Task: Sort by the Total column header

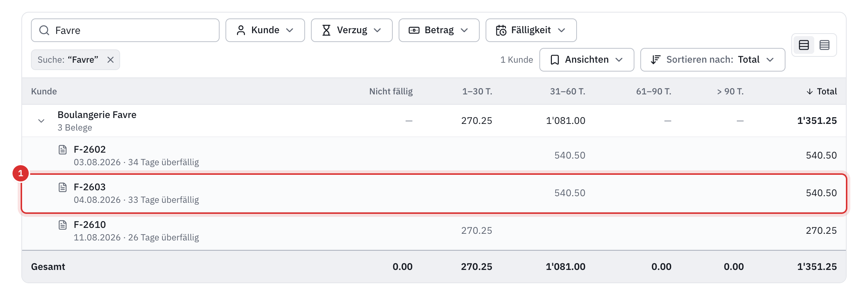Action: point(822,91)
